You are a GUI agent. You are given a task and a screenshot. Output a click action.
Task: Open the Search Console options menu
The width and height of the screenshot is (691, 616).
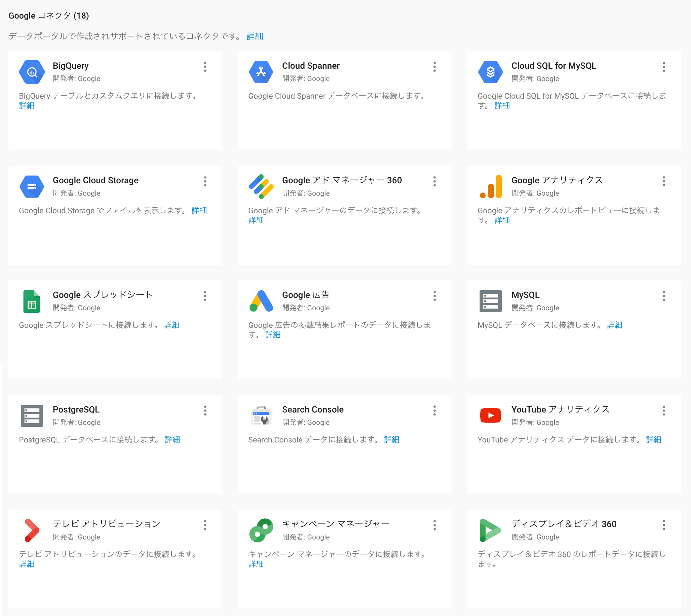pyautogui.click(x=434, y=411)
